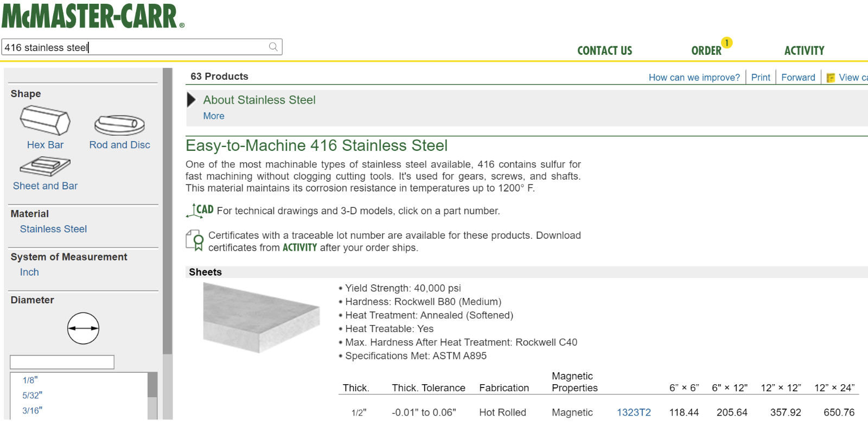This screenshot has height=439, width=868.
Task: Click the diameter diagram icon
Action: click(83, 328)
